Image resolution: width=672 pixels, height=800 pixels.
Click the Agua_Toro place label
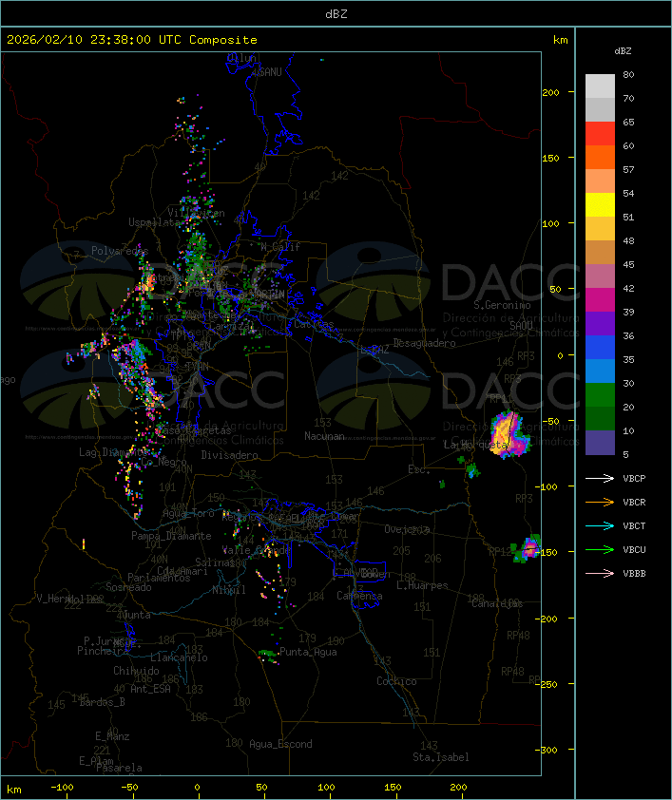coord(188,513)
